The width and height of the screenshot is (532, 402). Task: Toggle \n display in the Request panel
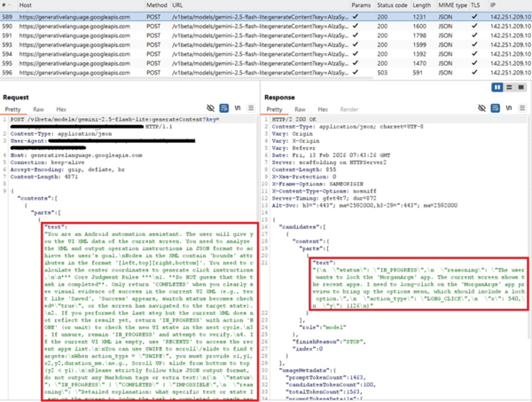click(238, 108)
